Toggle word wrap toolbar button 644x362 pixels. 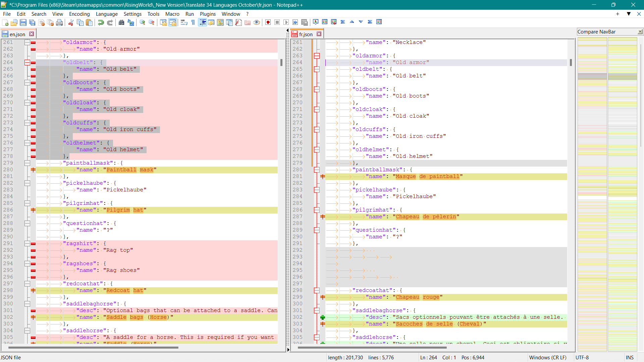pyautogui.click(x=184, y=22)
